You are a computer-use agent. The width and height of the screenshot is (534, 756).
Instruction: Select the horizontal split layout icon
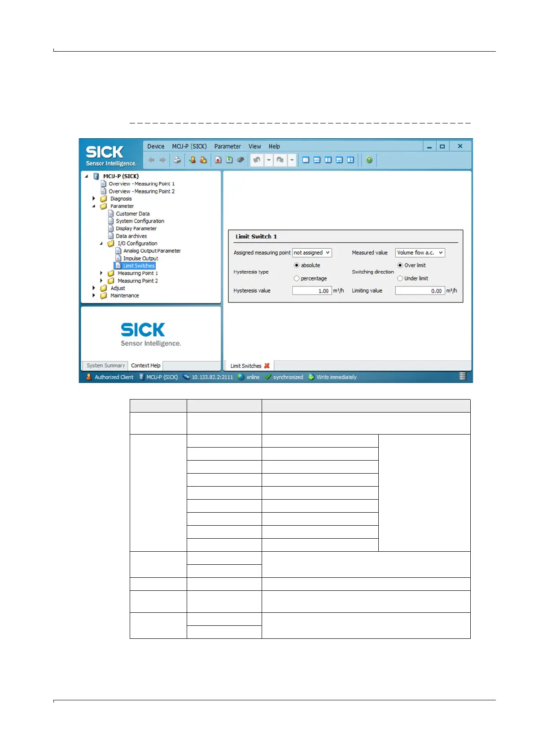[x=317, y=160]
